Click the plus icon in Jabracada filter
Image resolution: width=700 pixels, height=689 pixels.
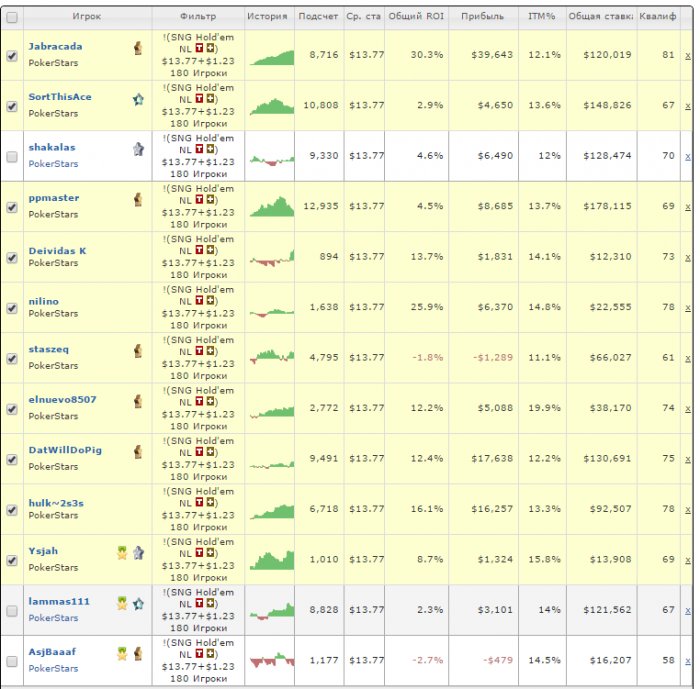point(210,48)
